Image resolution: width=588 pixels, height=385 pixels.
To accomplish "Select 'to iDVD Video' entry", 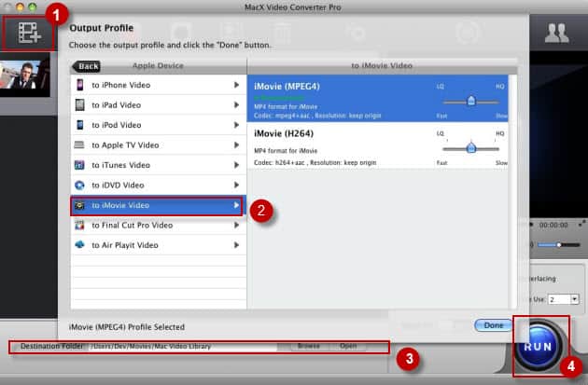I will (159, 185).
